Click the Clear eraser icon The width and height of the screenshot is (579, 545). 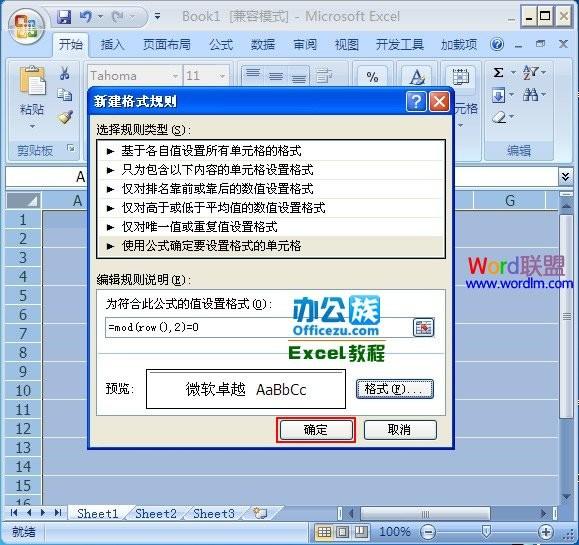point(499,117)
